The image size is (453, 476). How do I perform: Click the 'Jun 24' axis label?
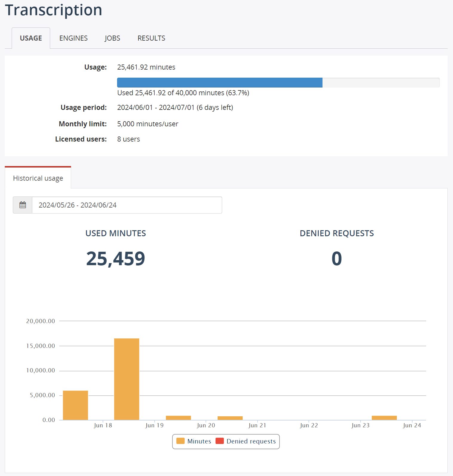412,425
